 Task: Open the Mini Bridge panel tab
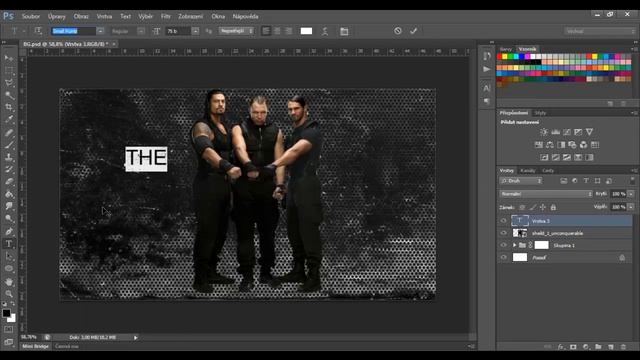tap(36, 346)
